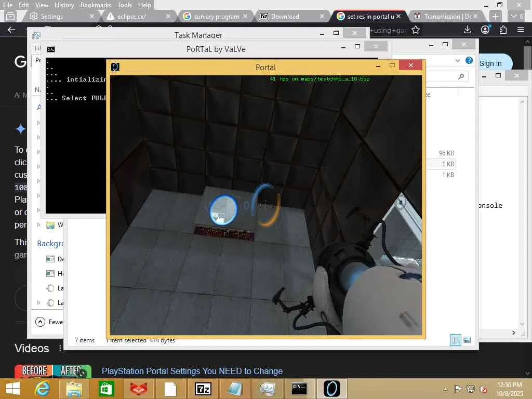
Task: Click the scroll-down arrow in the far-right window
Action: pos(522,324)
